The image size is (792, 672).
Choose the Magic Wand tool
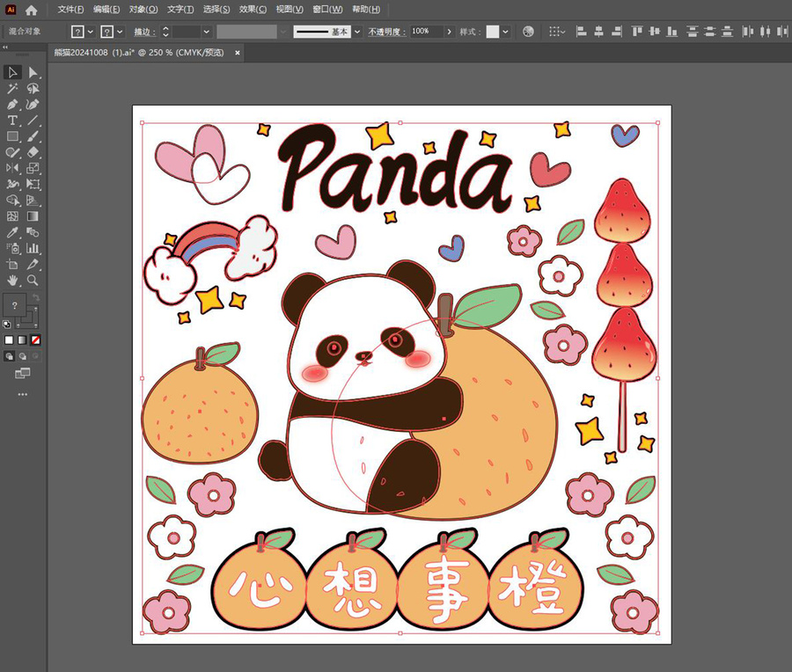tap(12, 89)
